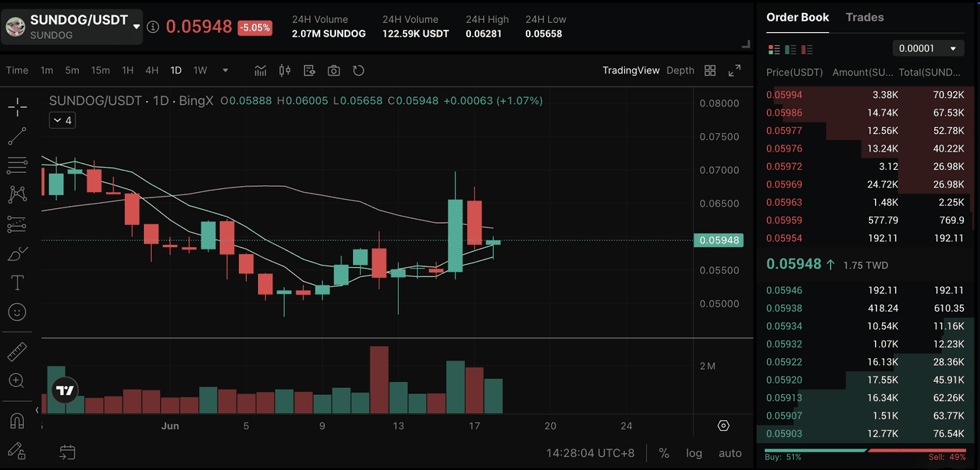This screenshot has width=980, height=470.
Task: Open the Fibonacci and Gann tools
Action: [x=17, y=165]
